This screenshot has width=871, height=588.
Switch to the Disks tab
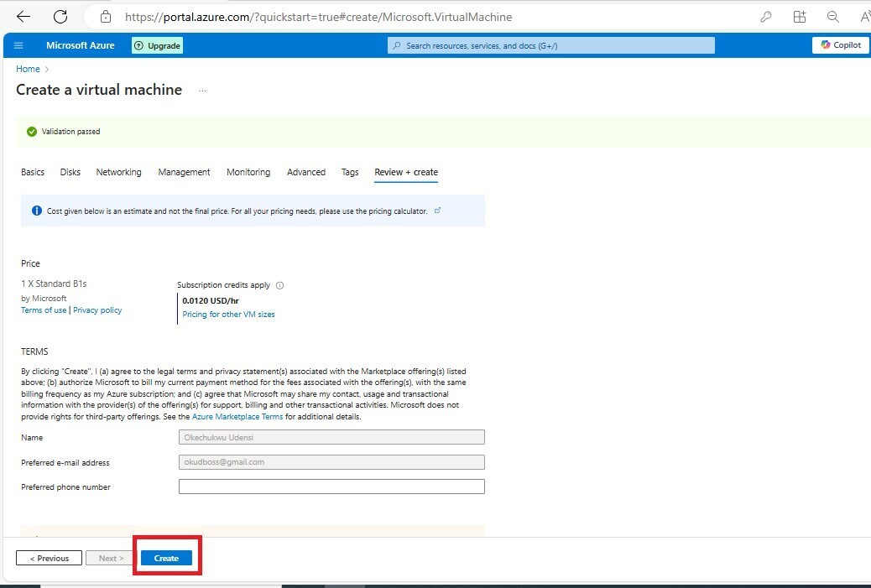point(70,172)
